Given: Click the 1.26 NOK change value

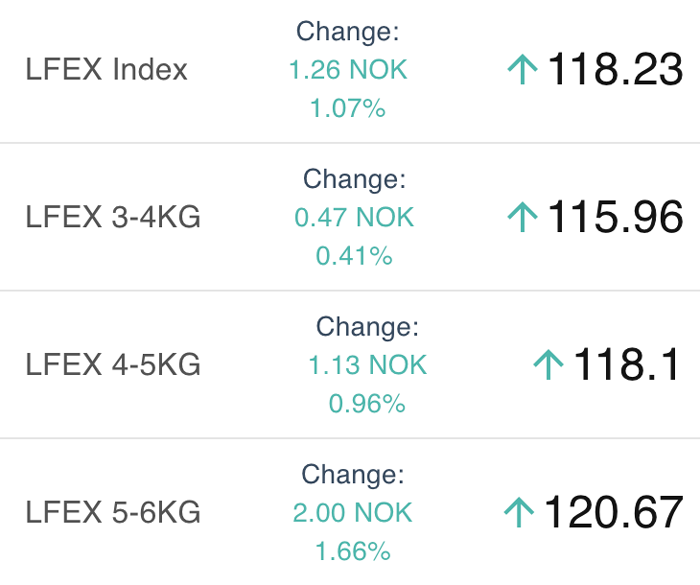Looking at the screenshot, I should pos(348,70).
